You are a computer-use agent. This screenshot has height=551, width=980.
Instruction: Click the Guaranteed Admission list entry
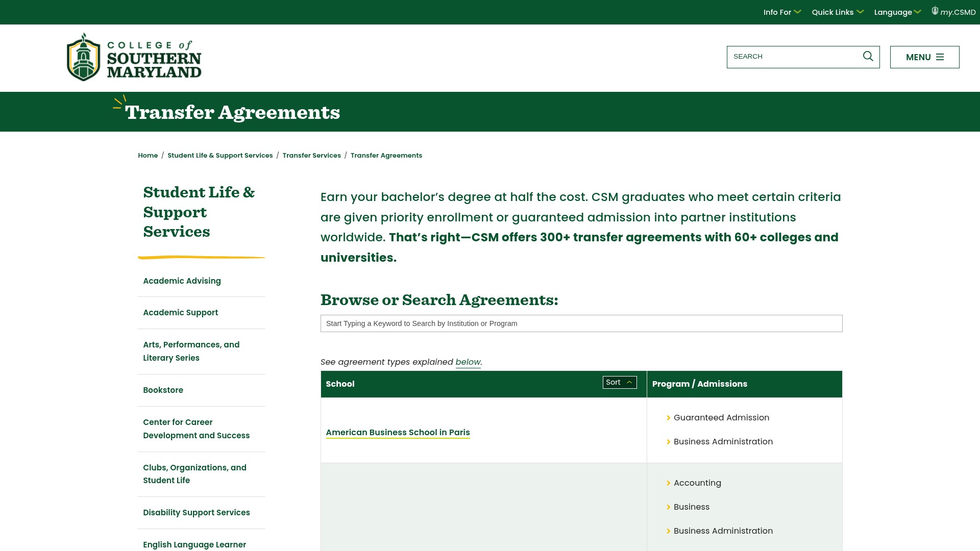721,418
